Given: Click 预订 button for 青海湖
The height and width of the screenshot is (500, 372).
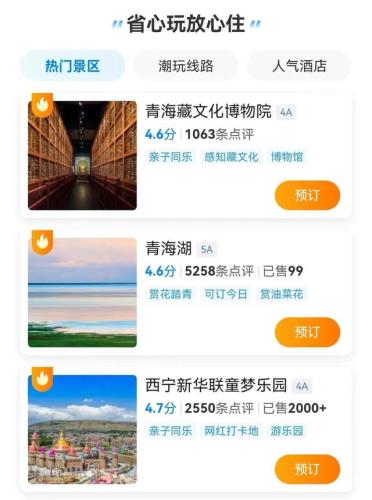Looking at the screenshot, I should pyautogui.click(x=307, y=332).
